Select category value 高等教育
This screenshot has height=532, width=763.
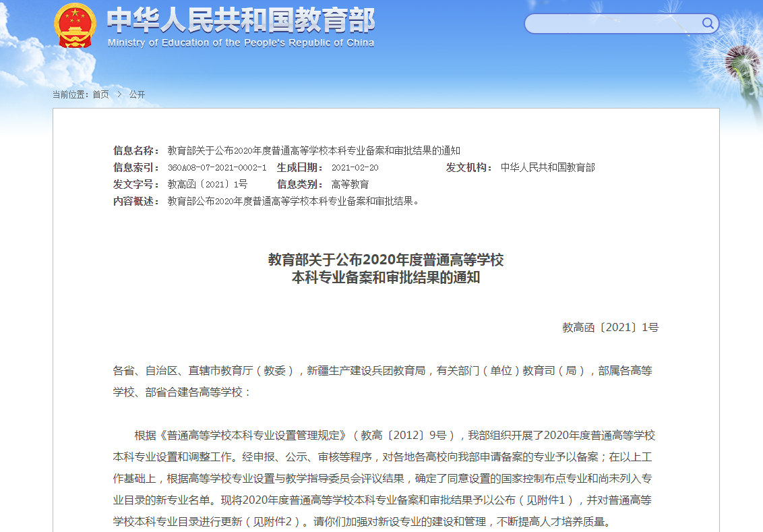pos(350,185)
